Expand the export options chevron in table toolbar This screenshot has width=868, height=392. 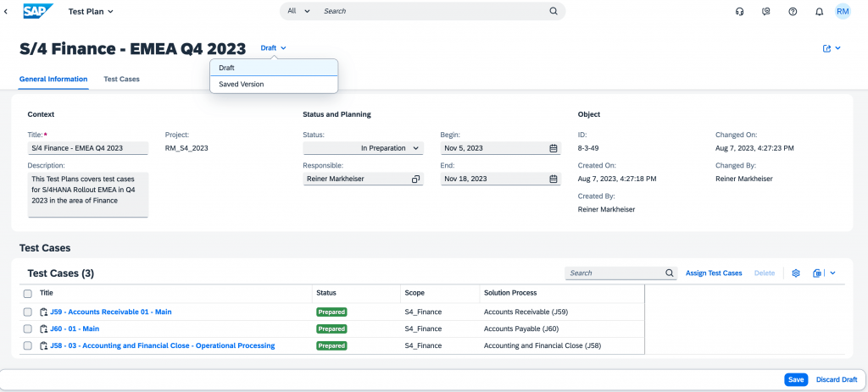[832, 273]
